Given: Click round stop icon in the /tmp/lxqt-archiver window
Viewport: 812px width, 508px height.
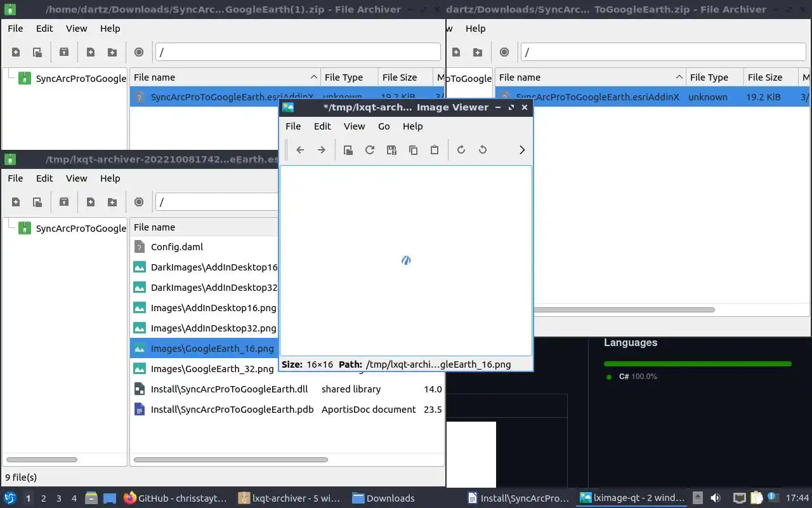Looking at the screenshot, I should pos(139,202).
